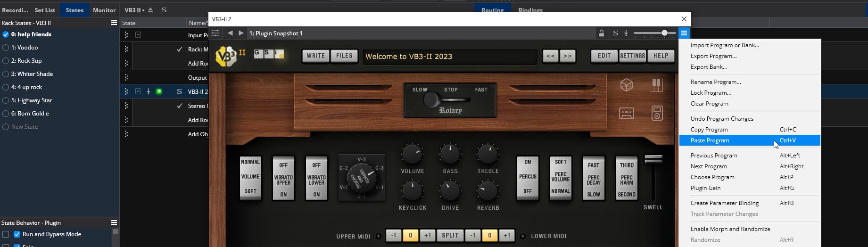
Task: Open the piano keyboard icon in VB3-II
Action: (656, 85)
